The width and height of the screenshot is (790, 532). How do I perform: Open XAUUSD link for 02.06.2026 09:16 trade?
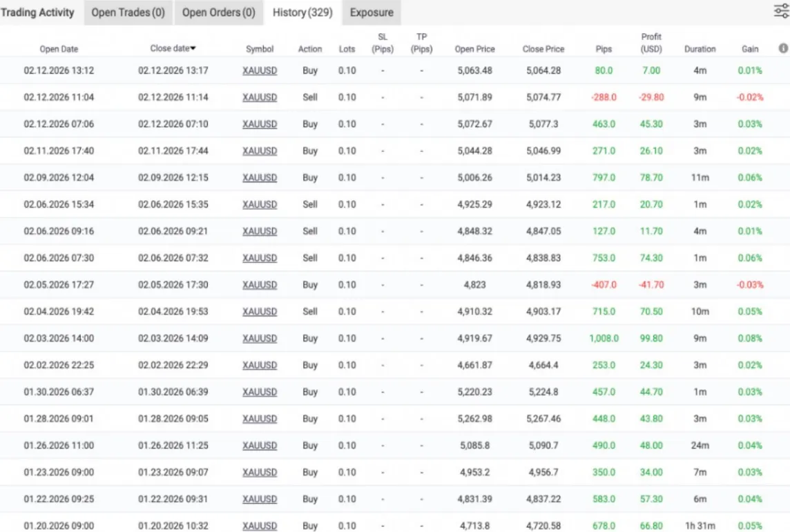pyautogui.click(x=260, y=231)
